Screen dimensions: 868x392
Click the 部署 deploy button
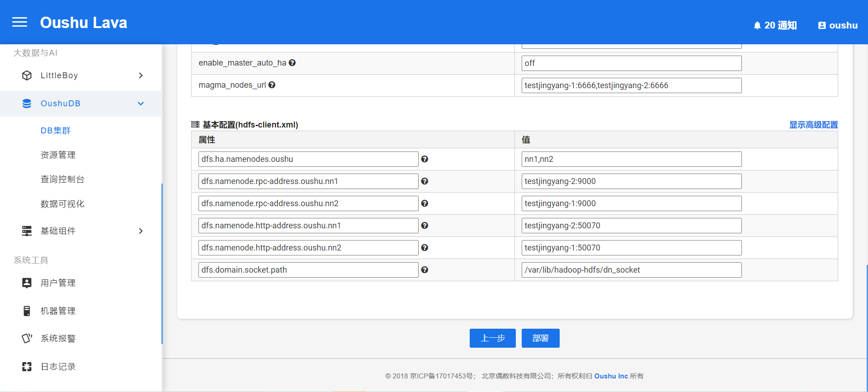(x=540, y=338)
